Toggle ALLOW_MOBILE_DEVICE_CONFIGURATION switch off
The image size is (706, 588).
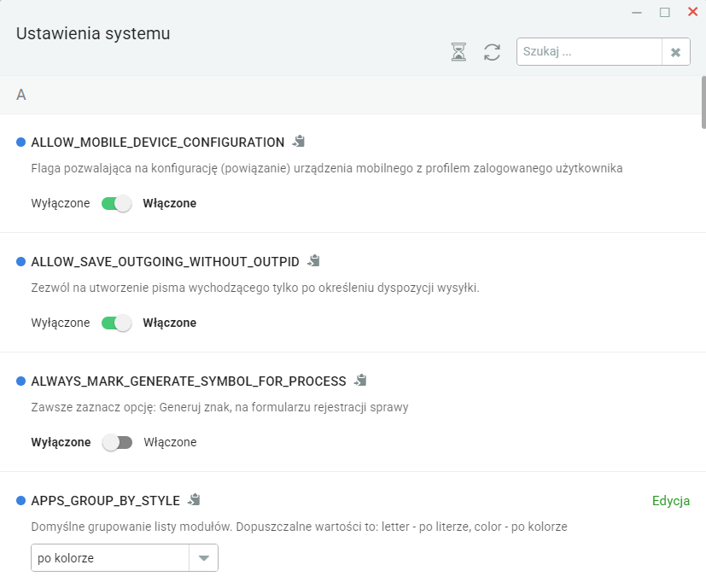(117, 203)
